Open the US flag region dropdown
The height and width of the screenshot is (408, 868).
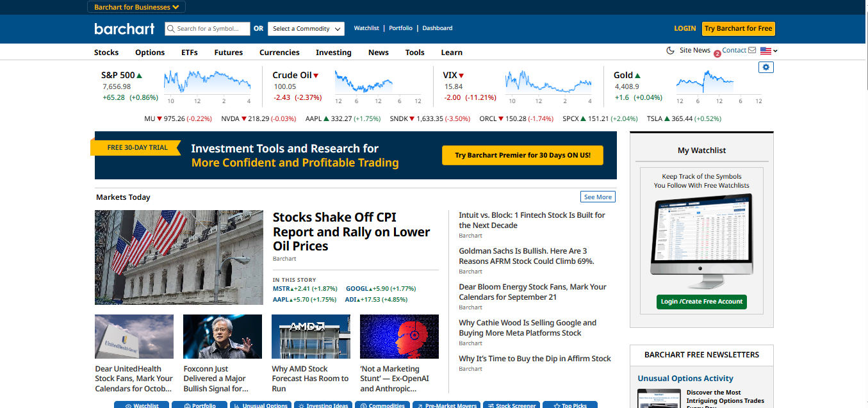click(x=769, y=51)
